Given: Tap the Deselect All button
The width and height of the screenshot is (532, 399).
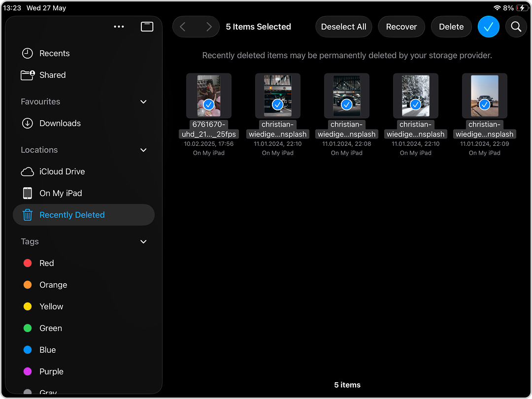Looking at the screenshot, I should 343,27.
